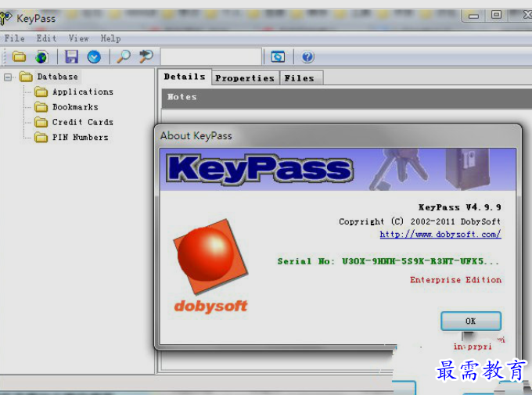Select the Applications folder
The height and width of the screenshot is (395, 532).
(x=83, y=92)
